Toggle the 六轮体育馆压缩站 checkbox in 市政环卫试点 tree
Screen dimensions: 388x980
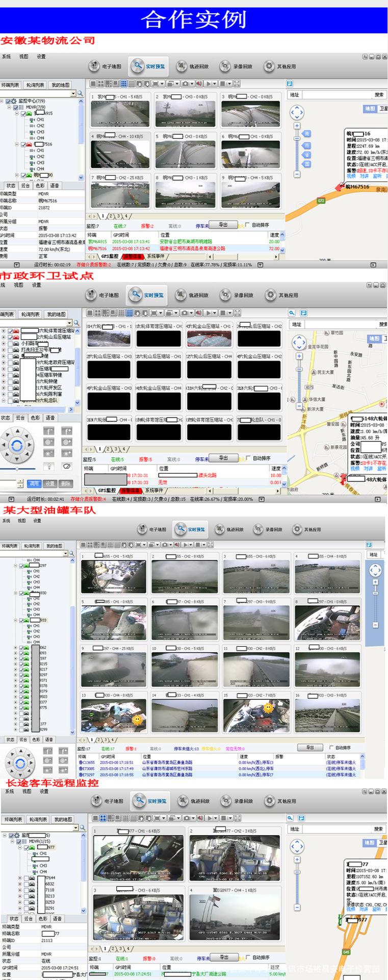click(10, 331)
